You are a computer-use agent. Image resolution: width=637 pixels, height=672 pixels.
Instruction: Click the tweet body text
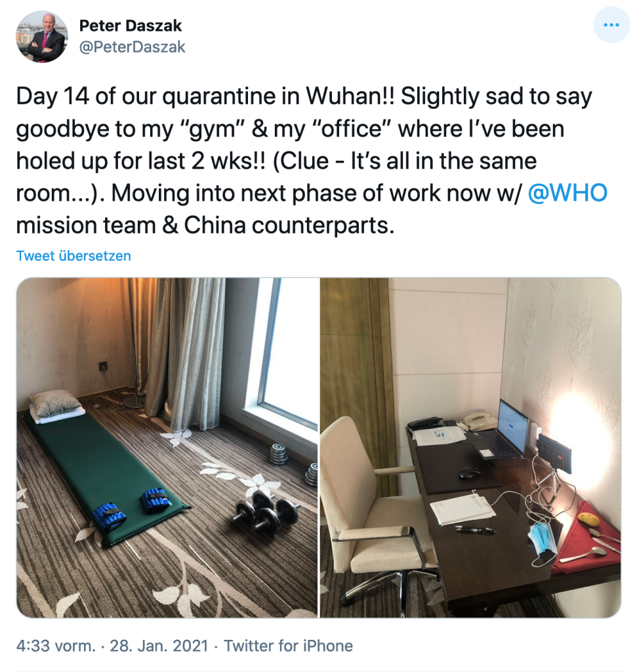coord(312,160)
